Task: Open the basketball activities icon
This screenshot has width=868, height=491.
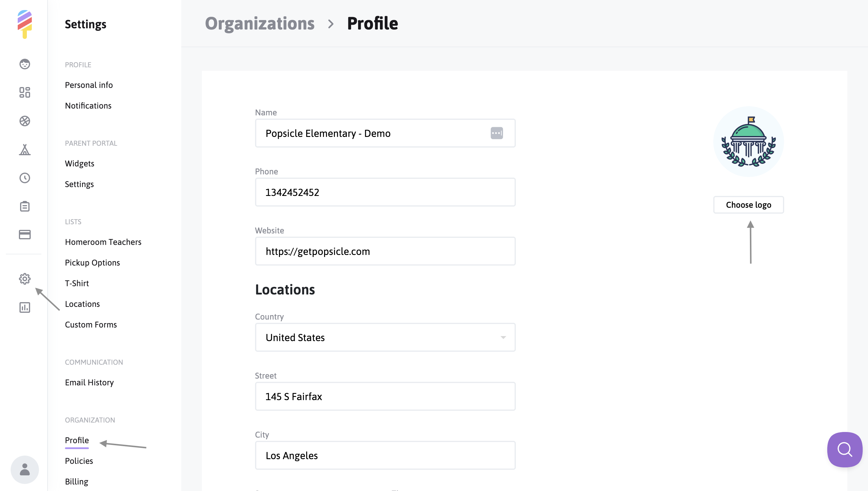Action: 25,121
